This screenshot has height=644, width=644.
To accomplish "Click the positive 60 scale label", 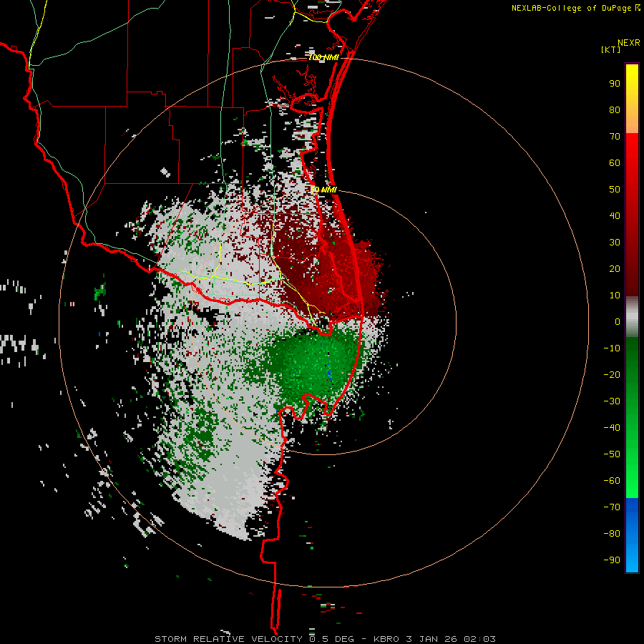I will [615, 162].
